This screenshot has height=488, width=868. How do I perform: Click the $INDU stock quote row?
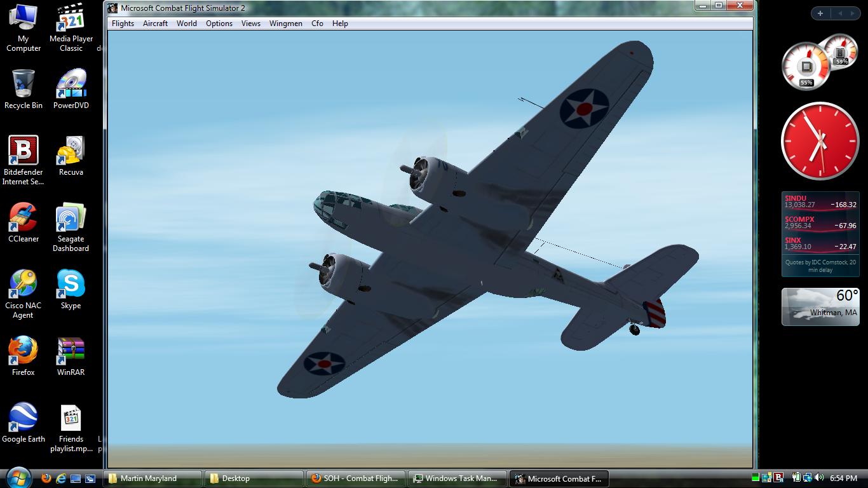coord(820,201)
